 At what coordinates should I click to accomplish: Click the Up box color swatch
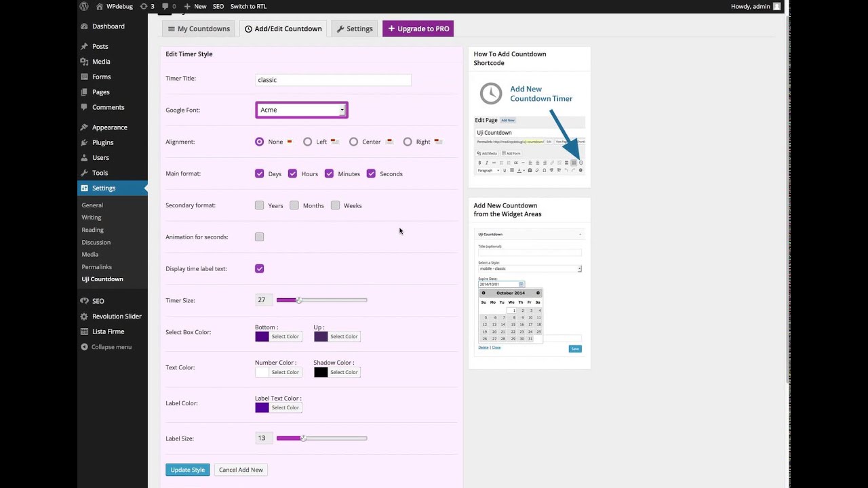point(321,336)
